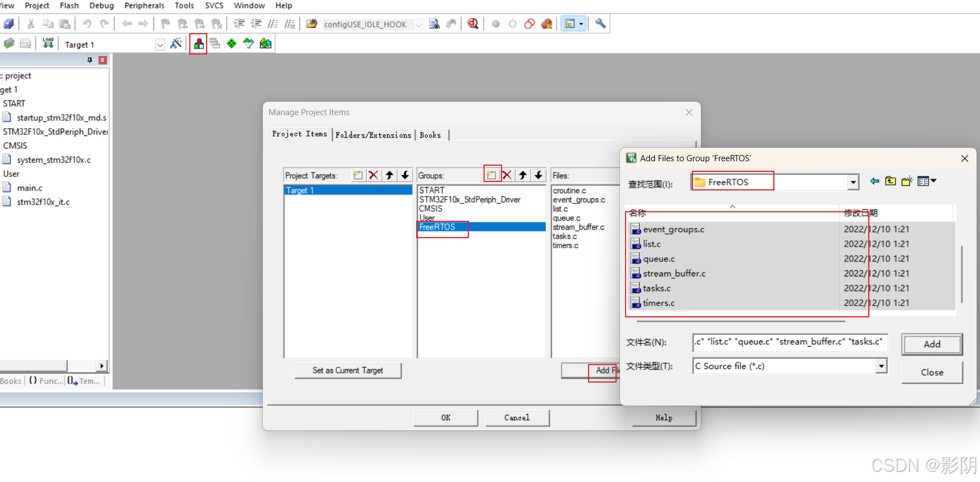Switch to Folders/Extensions tab
980x482 pixels.
coord(373,135)
